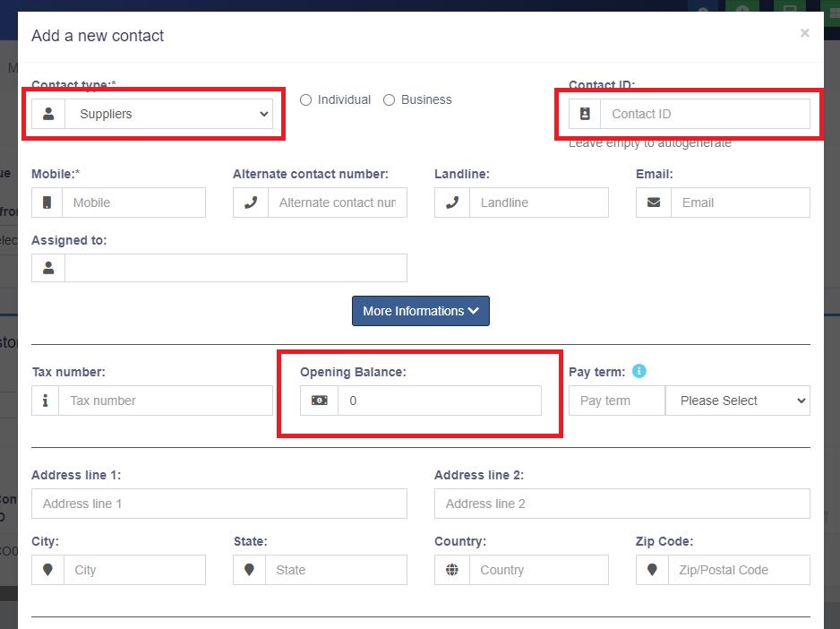This screenshot has height=629, width=840.
Task: Click the phone icon beside Landline
Action: [452, 202]
